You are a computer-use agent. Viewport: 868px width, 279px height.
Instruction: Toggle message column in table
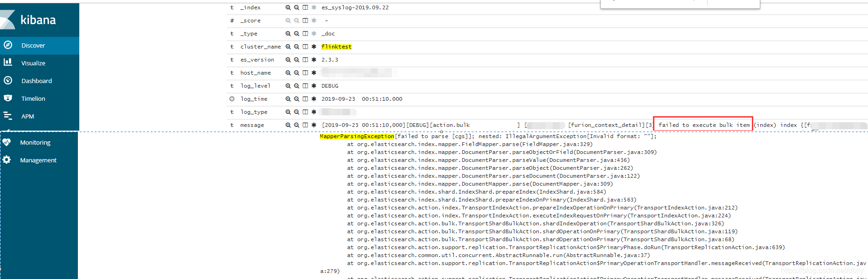(x=305, y=125)
